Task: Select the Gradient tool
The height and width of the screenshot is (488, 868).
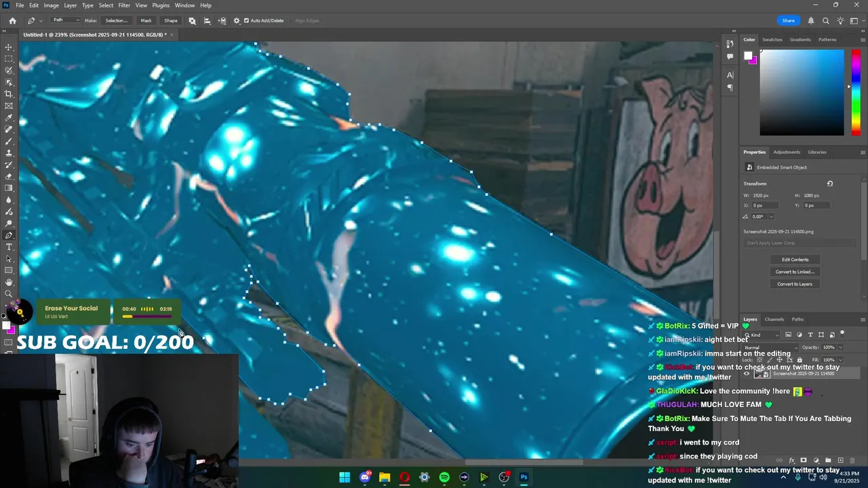Action: point(9,188)
